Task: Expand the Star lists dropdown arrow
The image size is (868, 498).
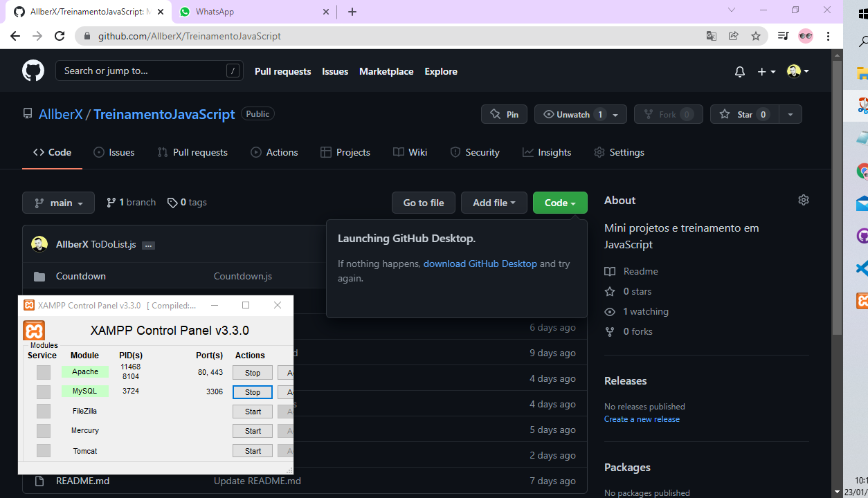Action: [790, 114]
